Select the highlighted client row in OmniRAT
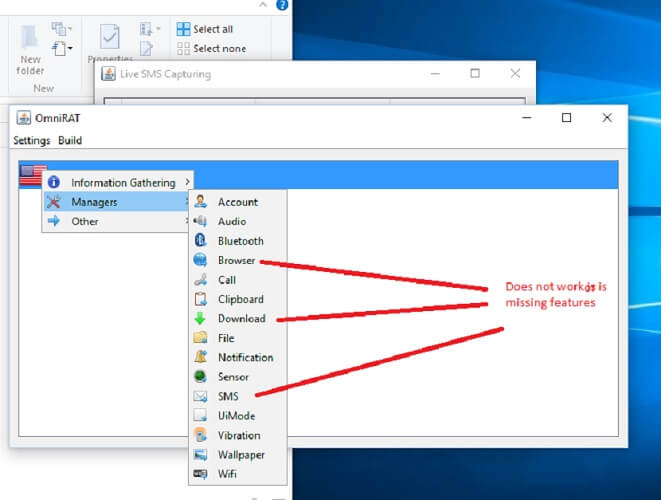Viewport: 661px width, 500px height. (x=319, y=174)
